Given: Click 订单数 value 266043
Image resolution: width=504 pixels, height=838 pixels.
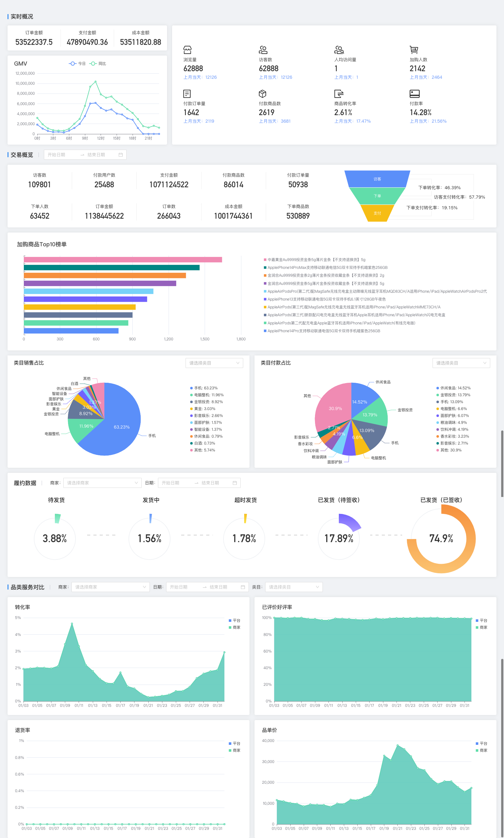Looking at the screenshot, I should 169,216.
